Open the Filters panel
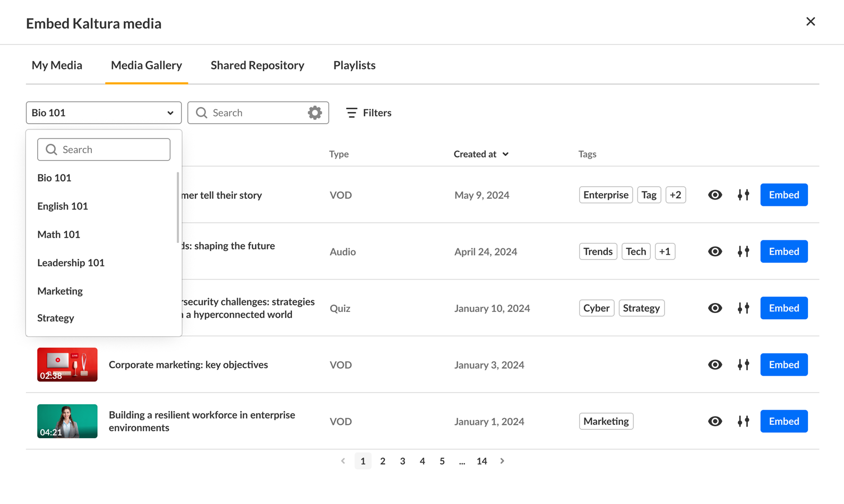 pos(368,112)
